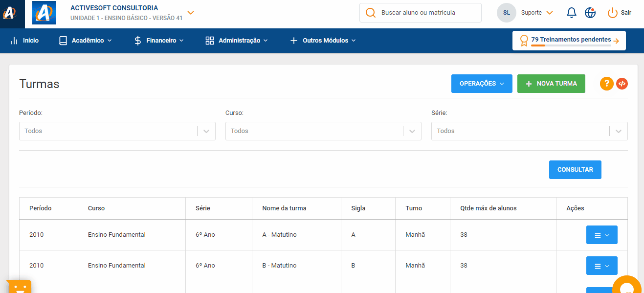Click the plus icon beside Outros Módulos
The height and width of the screenshot is (293, 644).
coord(294,41)
